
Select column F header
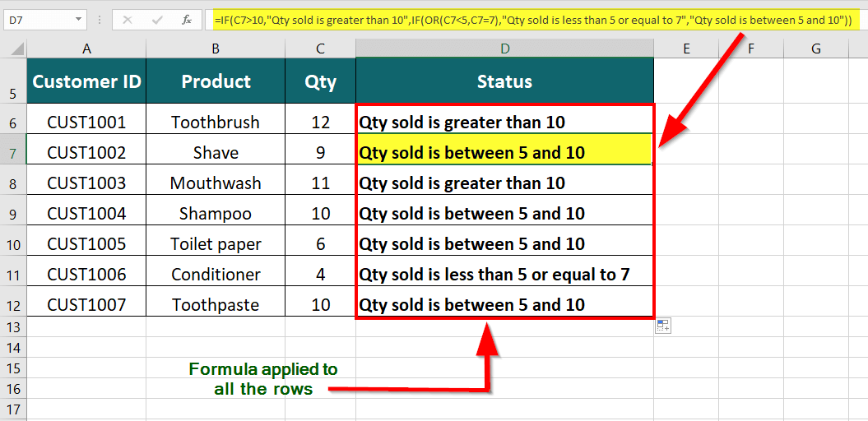tap(751, 49)
